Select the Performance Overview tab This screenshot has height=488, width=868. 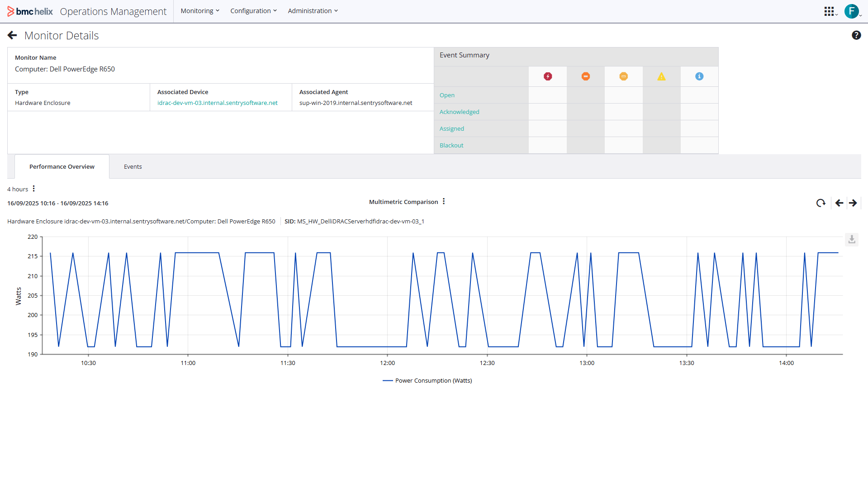pyautogui.click(x=62, y=166)
